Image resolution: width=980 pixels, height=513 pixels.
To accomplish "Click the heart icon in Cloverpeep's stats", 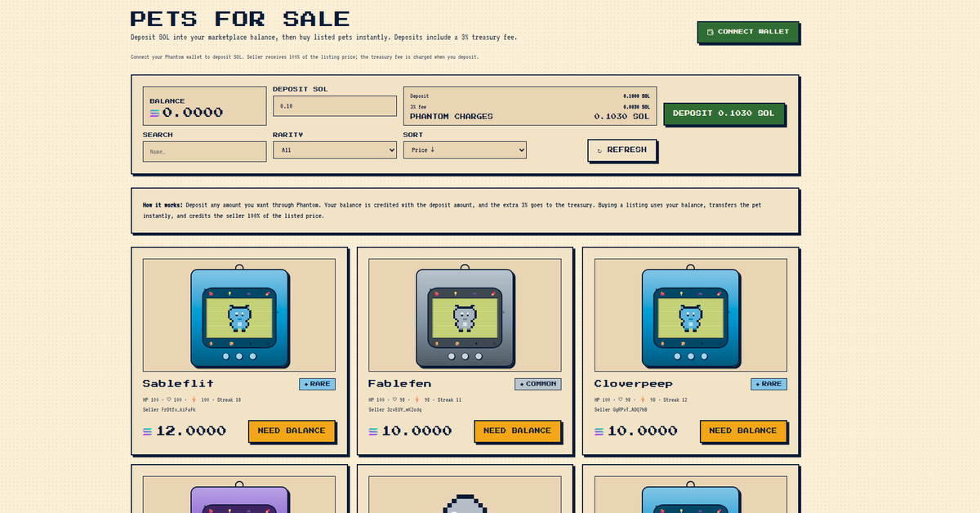I will click(621, 400).
